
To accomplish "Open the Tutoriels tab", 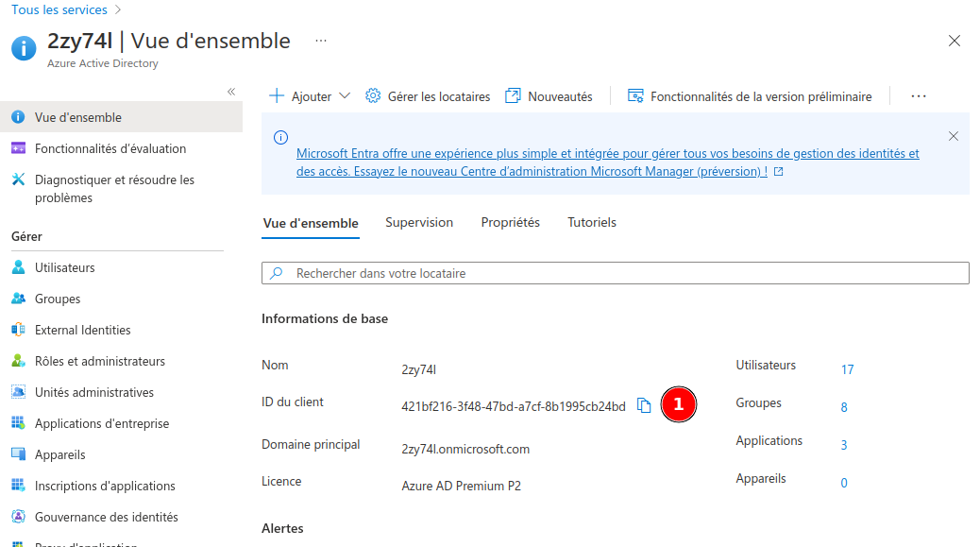I will (591, 223).
